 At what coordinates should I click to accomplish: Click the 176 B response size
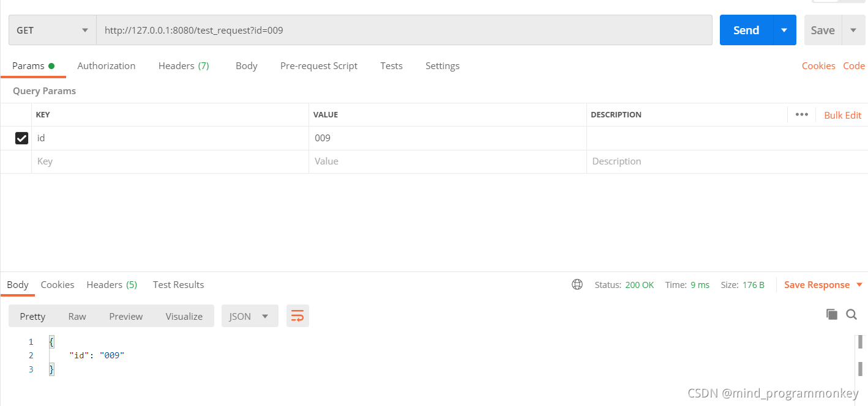753,285
